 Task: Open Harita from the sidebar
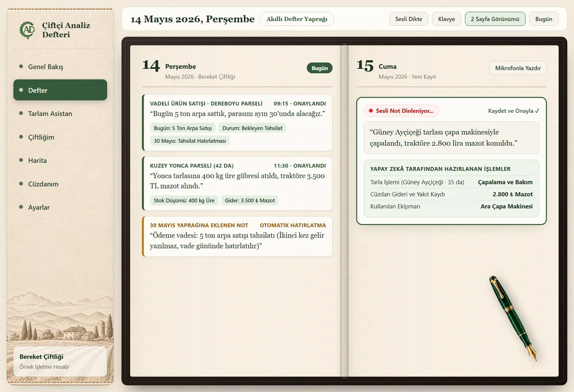60,161
